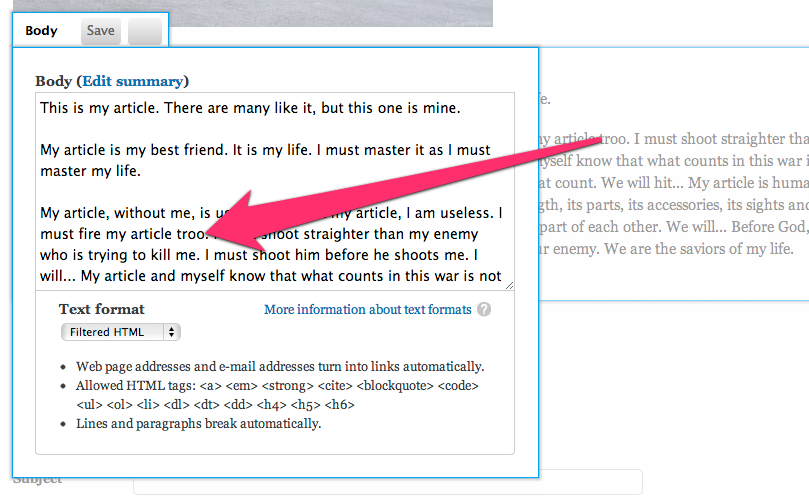Grab the textarea resize handle corner
809x501 pixels.
[x=509, y=285]
